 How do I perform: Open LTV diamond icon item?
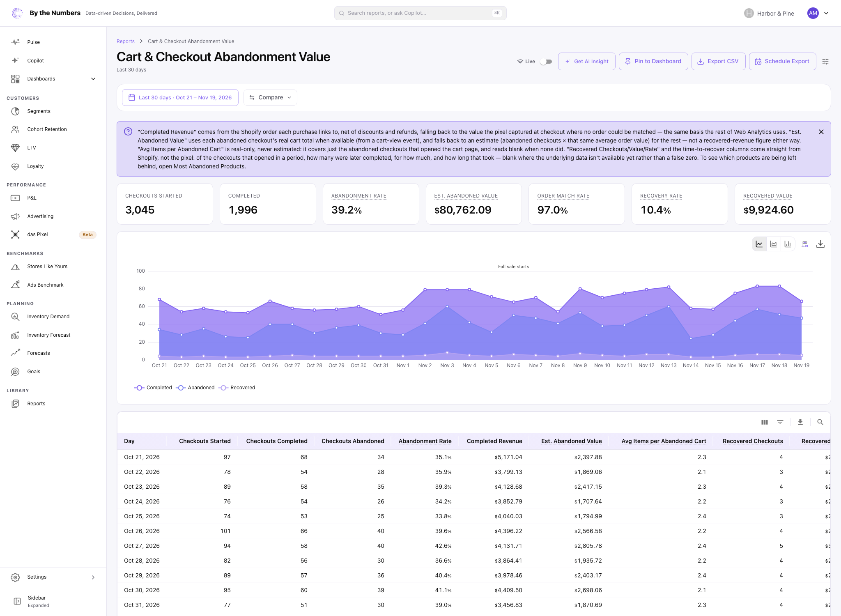point(15,148)
